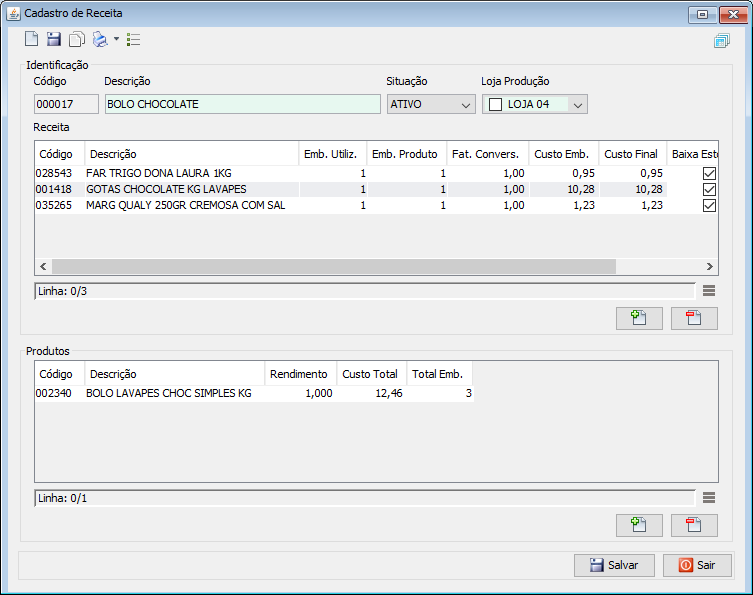This screenshot has width=753, height=595.
Task: Open the print options dropdown arrow
Action: tap(116, 39)
